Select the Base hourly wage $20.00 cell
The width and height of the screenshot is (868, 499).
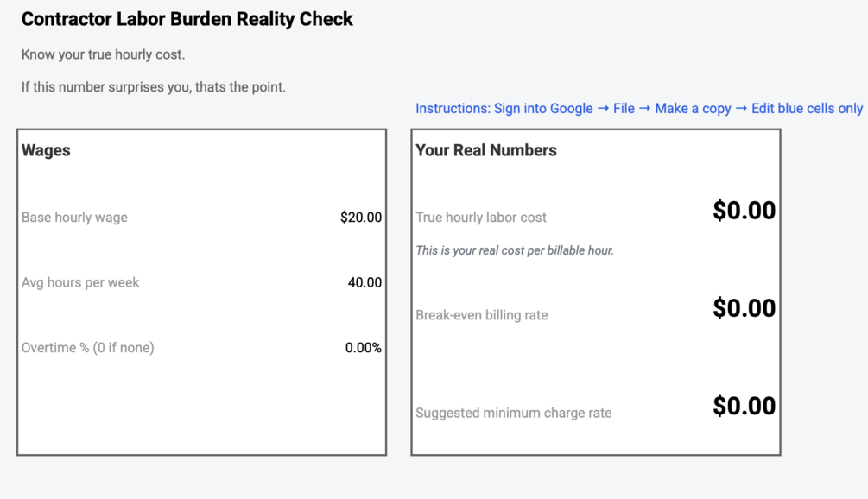tap(361, 218)
